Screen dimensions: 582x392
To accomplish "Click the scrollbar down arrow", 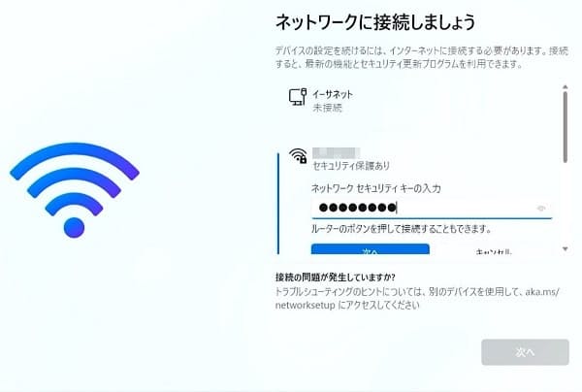I will (565, 248).
